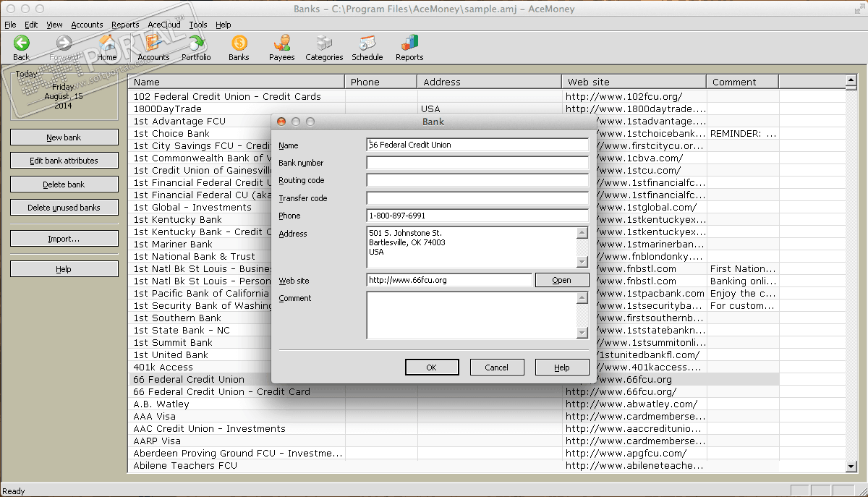Click the Delete unused banks button
The image size is (868, 497).
click(x=64, y=208)
